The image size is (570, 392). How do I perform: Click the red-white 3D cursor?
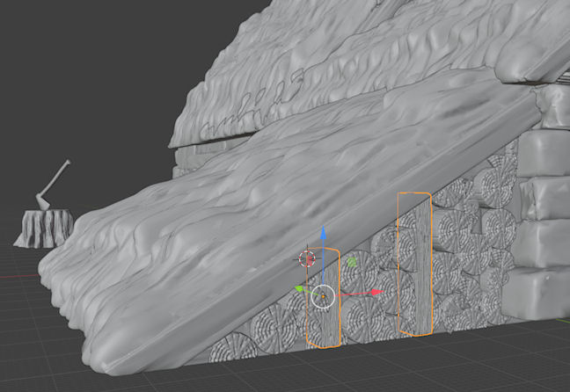coord(307,258)
